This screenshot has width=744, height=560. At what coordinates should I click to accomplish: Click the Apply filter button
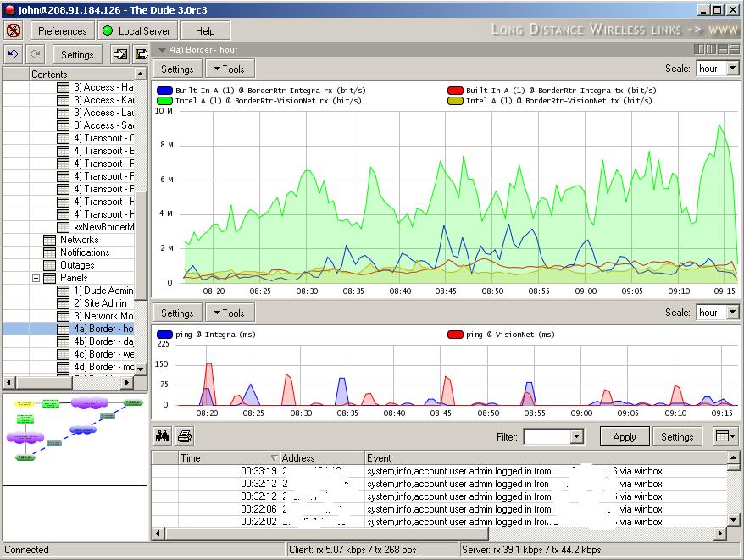pos(624,437)
